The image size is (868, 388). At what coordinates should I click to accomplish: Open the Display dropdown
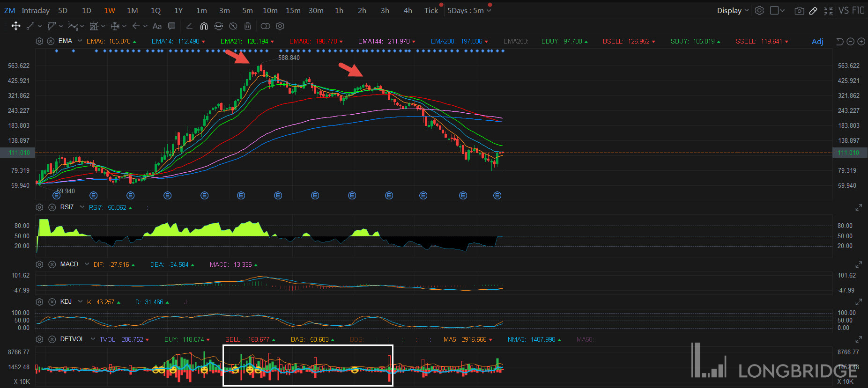coord(733,11)
